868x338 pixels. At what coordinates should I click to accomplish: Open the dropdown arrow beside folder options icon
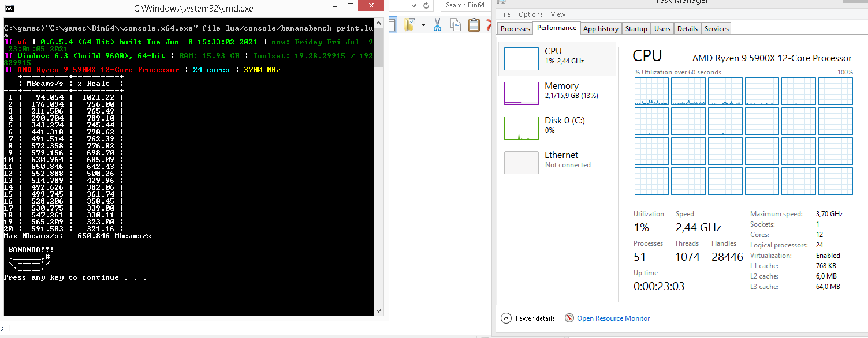[x=423, y=25]
